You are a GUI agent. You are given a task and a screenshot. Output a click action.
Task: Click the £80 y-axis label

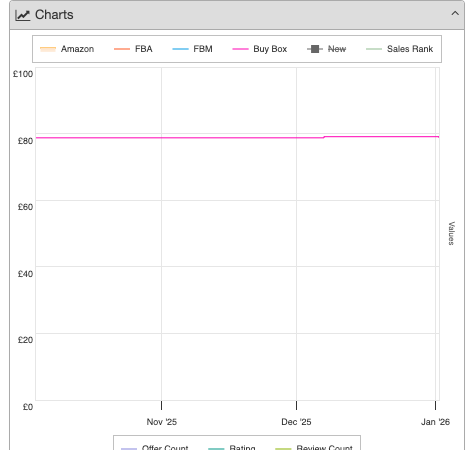(x=25, y=141)
